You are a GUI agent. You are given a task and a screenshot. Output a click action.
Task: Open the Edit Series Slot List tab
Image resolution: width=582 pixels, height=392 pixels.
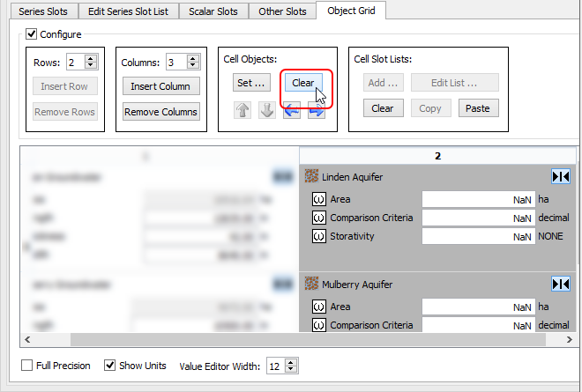[129, 11]
